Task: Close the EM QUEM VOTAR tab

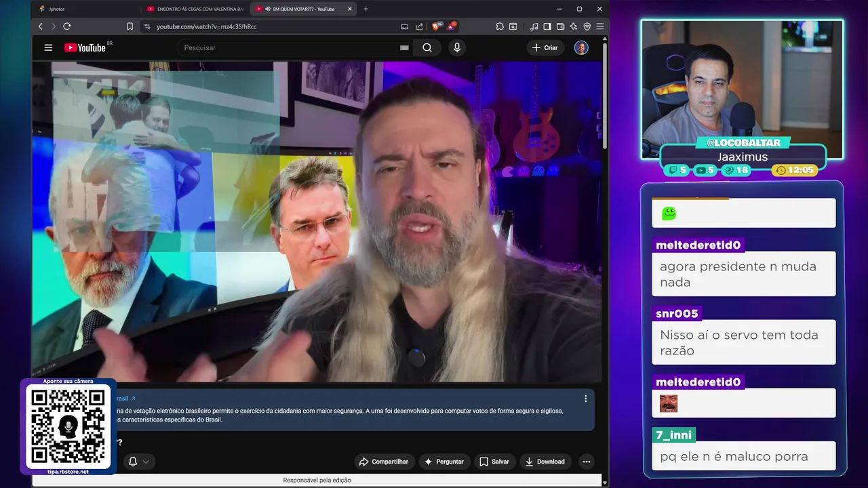Action: (x=349, y=9)
